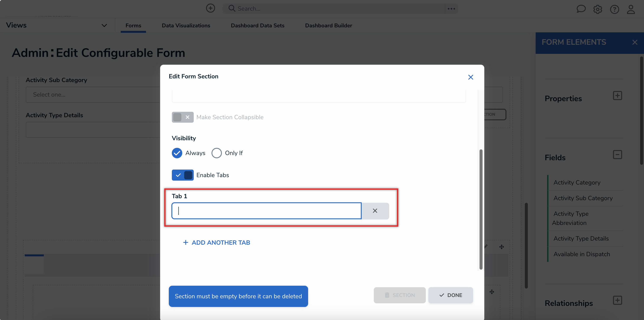
Task: Open the settings gear icon
Action: [597, 9]
